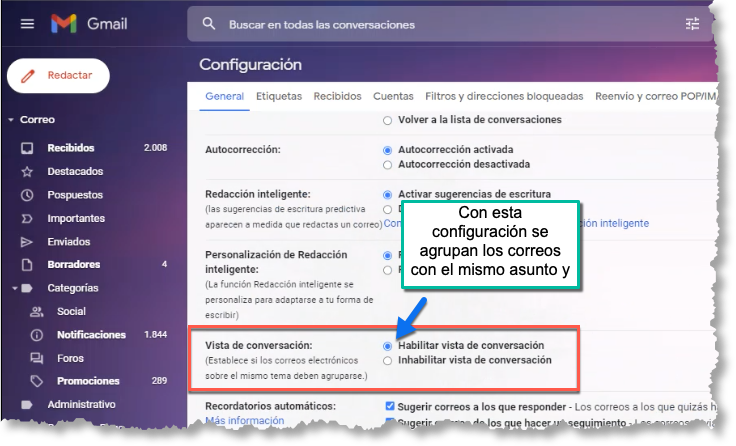The image size is (736, 446).
Task: Click the Buscar en todas las conversaciones field
Action: coord(451,24)
